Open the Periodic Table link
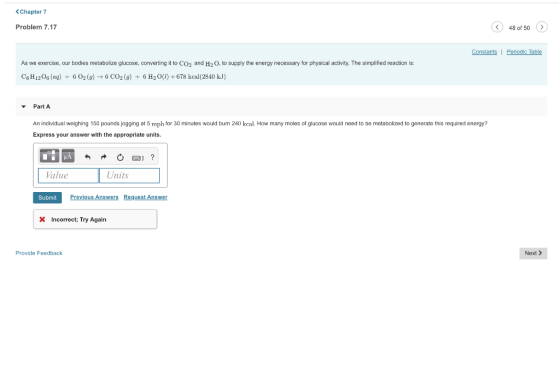 [524, 52]
